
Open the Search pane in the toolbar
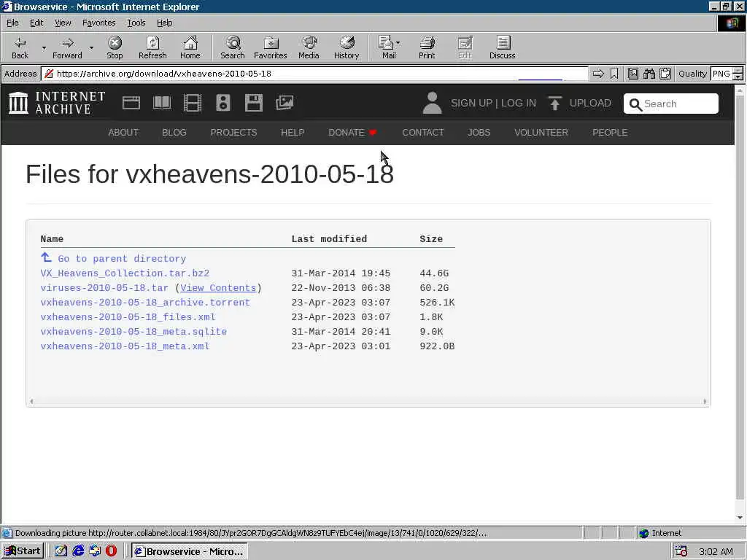[x=233, y=47]
